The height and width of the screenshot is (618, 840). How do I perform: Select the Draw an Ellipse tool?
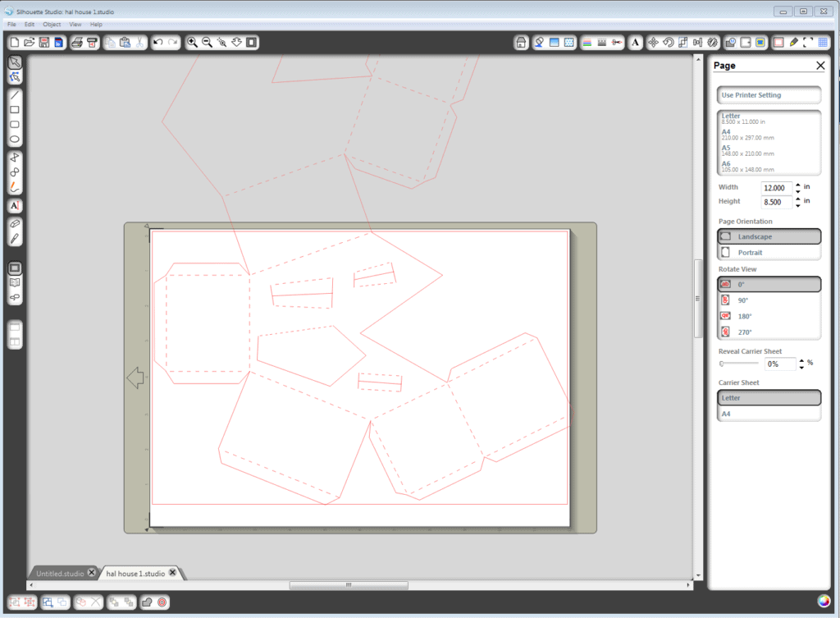point(15,140)
